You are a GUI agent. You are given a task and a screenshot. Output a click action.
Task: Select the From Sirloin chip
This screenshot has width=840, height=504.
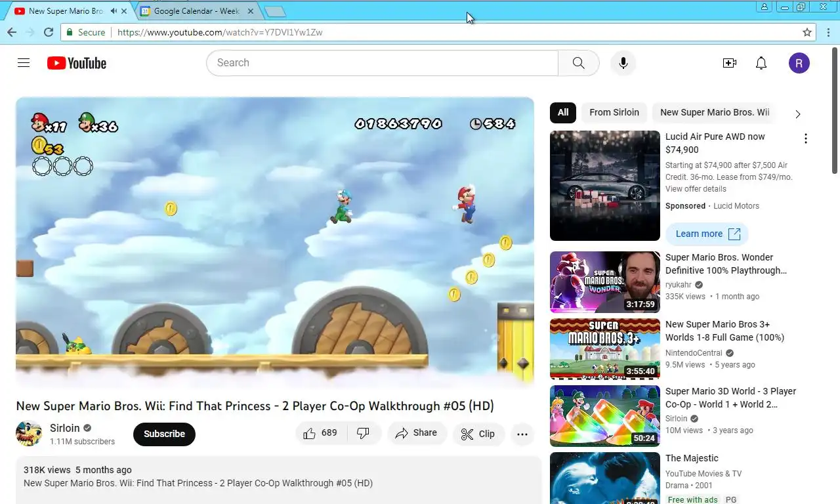point(614,112)
